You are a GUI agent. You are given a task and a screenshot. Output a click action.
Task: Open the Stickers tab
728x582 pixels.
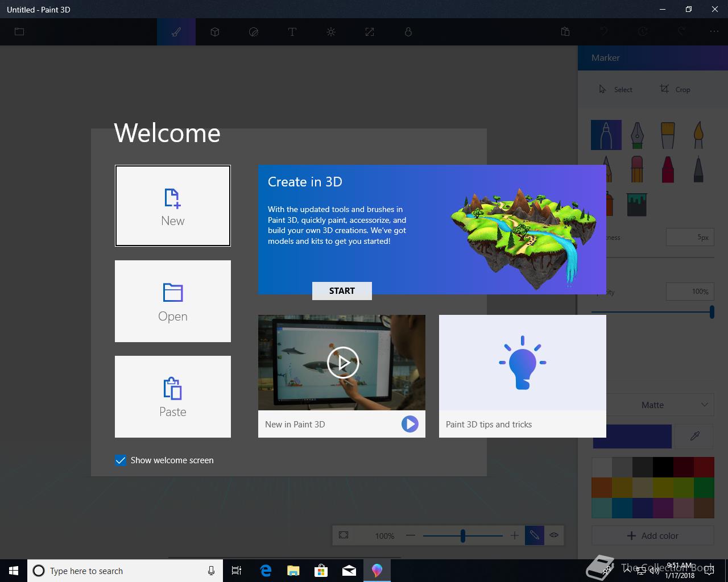coord(254,32)
